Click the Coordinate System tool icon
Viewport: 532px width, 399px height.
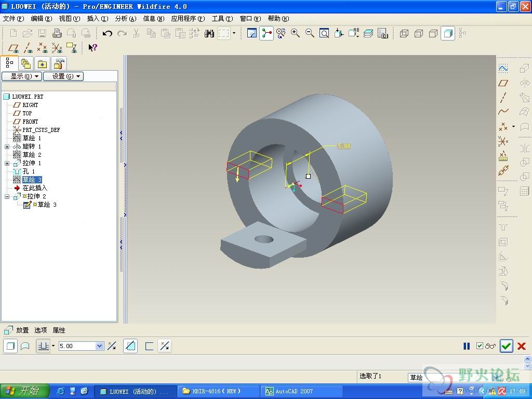point(503,141)
